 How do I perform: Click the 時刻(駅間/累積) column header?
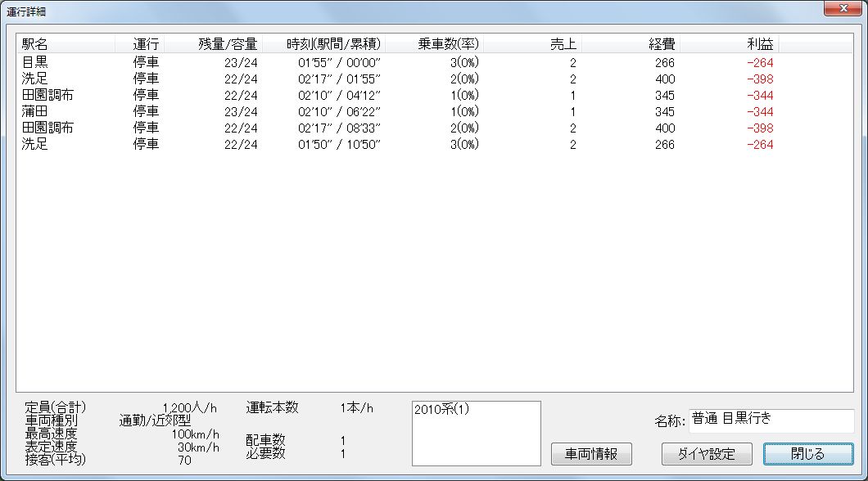click(x=323, y=43)
